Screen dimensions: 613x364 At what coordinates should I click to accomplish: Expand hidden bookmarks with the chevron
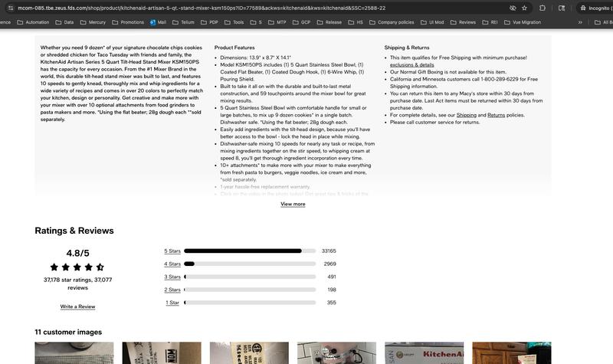click(x=580, y=22)
